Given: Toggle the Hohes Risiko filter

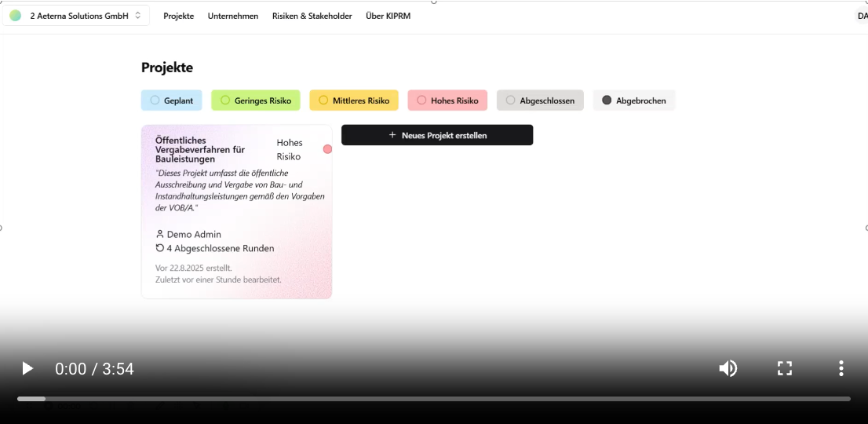Looking at the screenshot, I should click(447, 101).
